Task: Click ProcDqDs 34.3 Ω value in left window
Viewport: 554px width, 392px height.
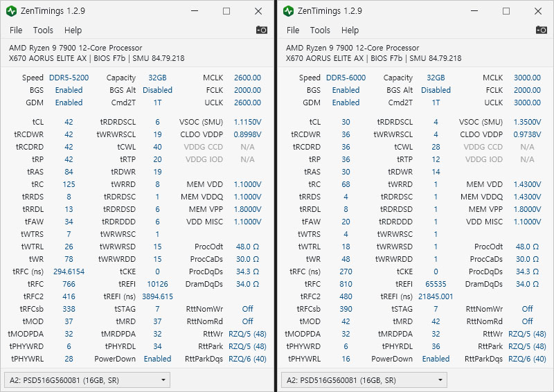Action: (247, 271)
